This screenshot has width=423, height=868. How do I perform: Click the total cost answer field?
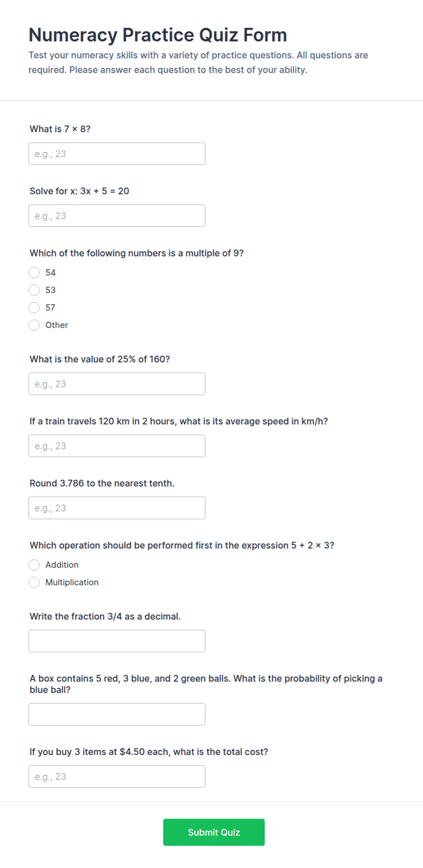[x=117, y=777]
